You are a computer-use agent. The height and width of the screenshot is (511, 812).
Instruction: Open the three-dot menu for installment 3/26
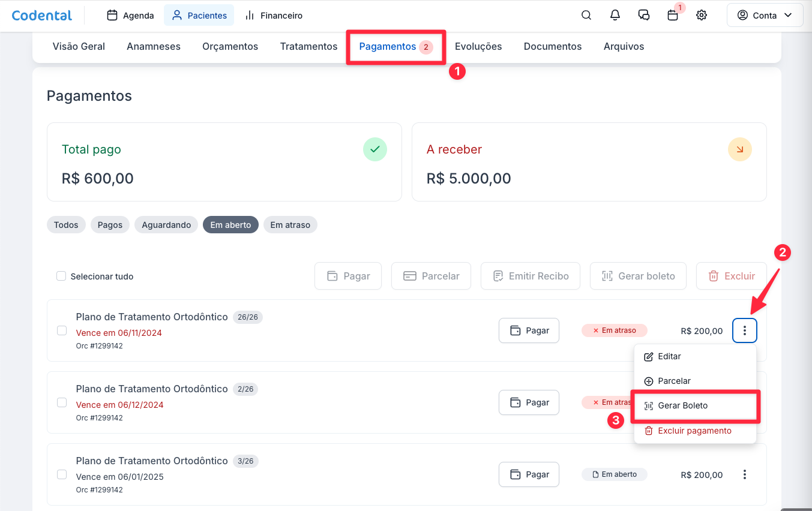(744, 474)
